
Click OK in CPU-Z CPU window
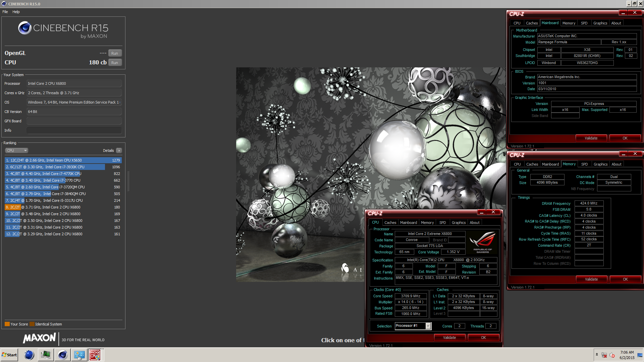[x=483, y=338]
